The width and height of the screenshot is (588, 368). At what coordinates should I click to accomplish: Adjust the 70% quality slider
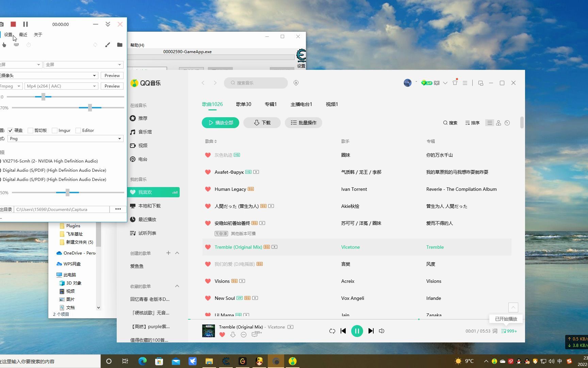(90, 108)
